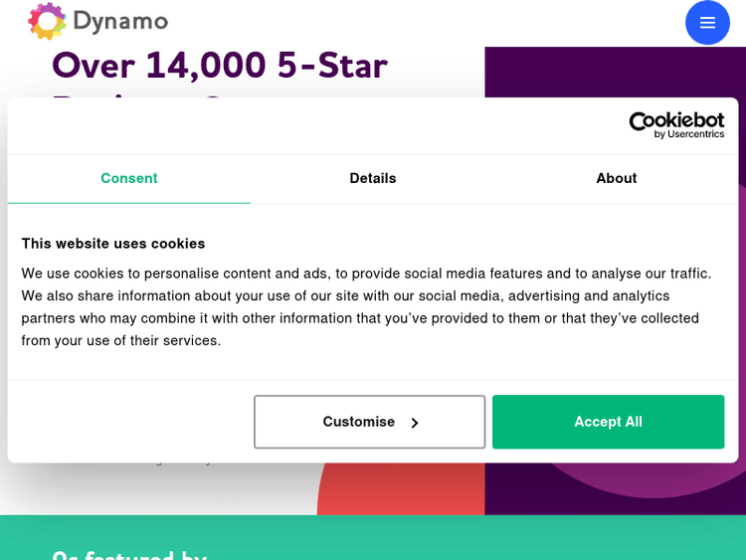Click the 'This website uses cookies' heading
The height and width of the screenshot is (560, 746).
[x=113, y=243]
